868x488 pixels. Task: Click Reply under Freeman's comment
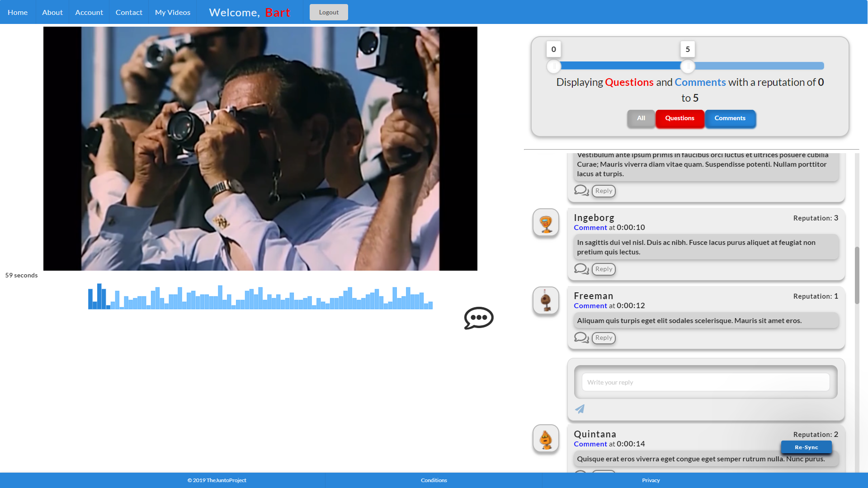(x=604, y=338)
